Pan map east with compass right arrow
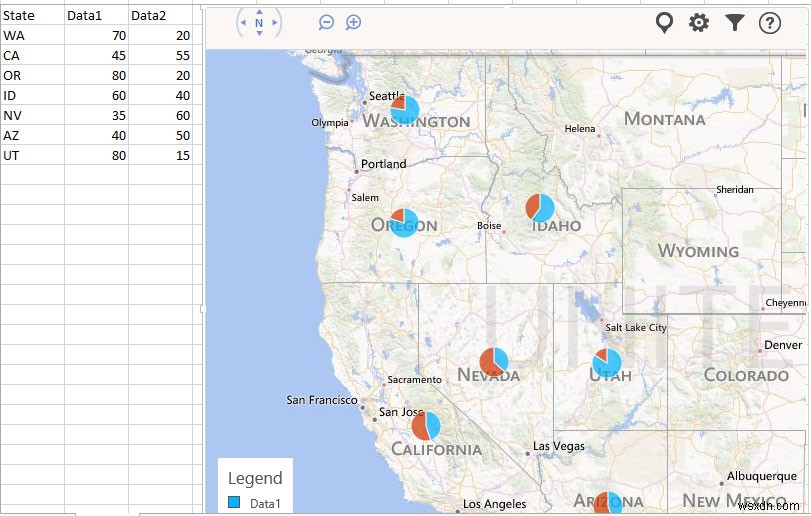This screenshot has height=516, width=811. (275, 22)
